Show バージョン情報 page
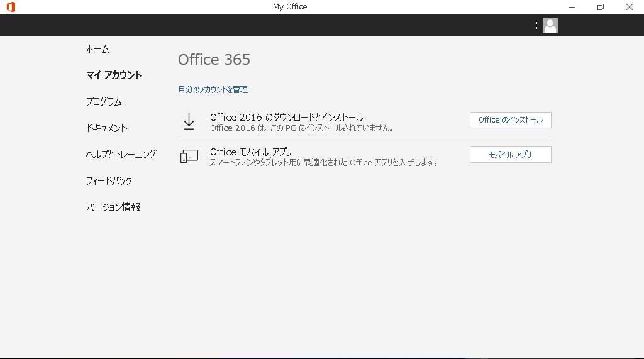Screen dimensions: 644x359 click(x=113, y=207)
